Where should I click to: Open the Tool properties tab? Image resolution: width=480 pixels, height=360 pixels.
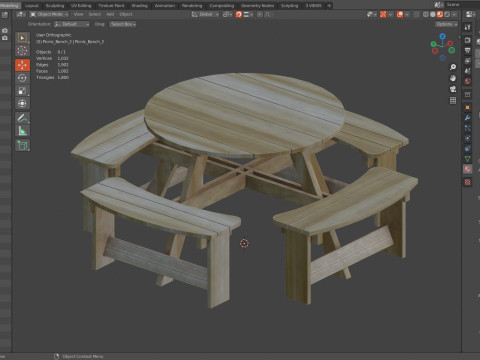(468, 27)
